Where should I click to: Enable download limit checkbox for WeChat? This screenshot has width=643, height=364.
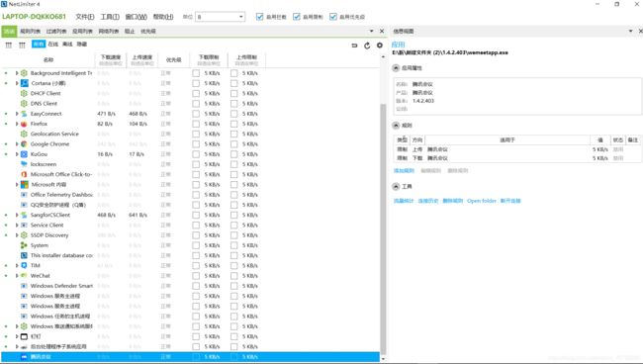click(x=196, y=275)
